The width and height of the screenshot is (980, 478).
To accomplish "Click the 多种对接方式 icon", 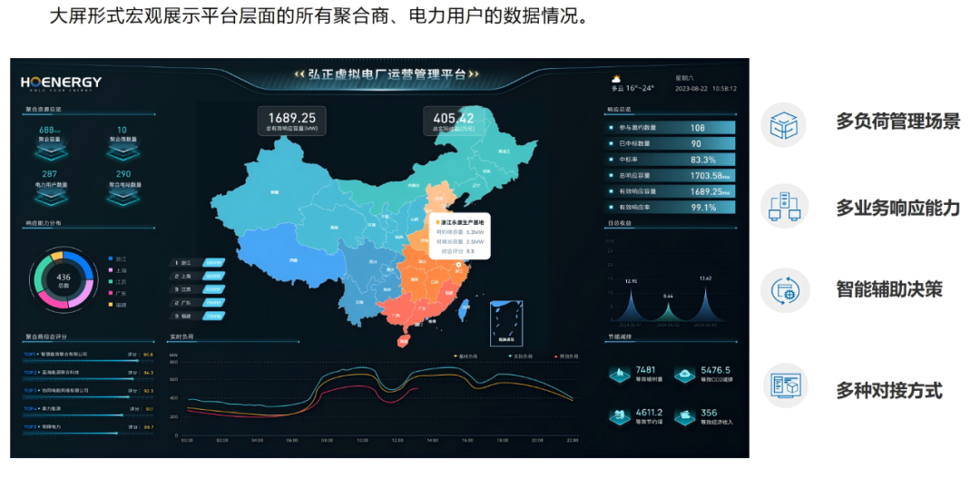I will point(782,385).
